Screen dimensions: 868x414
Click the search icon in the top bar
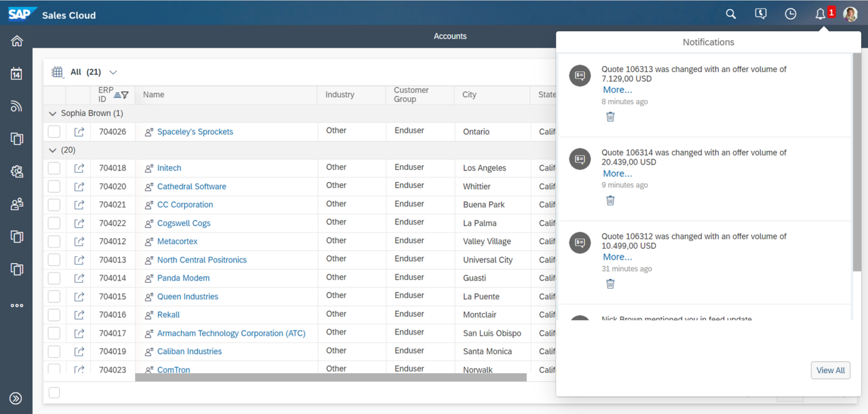(x=730, y=14)
